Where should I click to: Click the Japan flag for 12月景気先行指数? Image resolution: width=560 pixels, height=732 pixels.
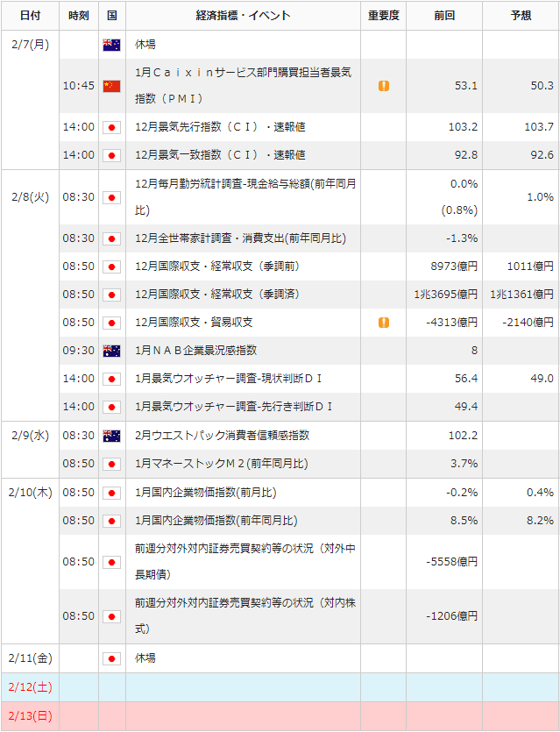point(111,127)
